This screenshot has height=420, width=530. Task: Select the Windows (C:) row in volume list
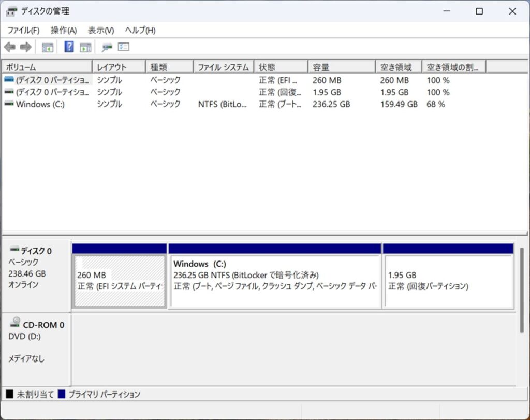coord(40,104)
